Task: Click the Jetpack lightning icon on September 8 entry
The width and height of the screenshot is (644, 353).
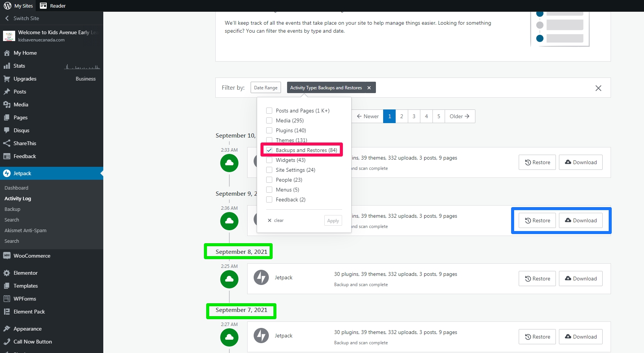Action: pyautogui.click(x=261, y=277)
